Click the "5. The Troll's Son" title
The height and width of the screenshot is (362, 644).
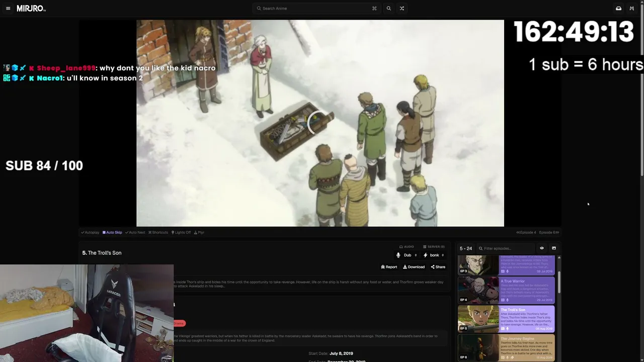pos(102,253)
